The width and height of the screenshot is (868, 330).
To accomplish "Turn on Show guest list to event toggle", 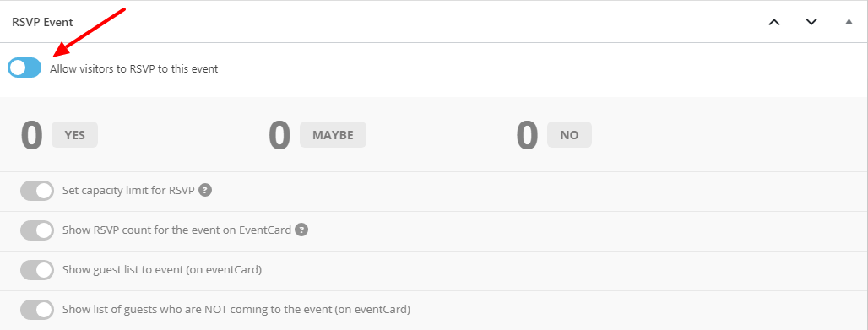I will [x=37, y=270].
